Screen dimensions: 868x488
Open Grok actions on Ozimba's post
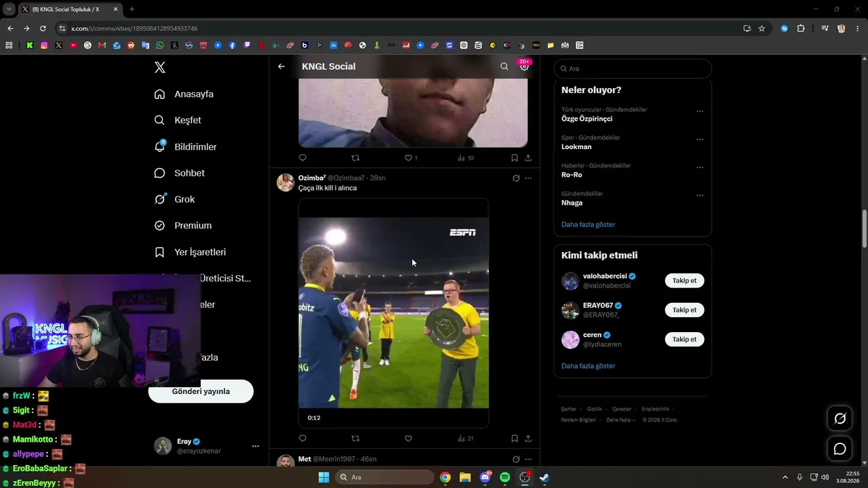point(516,178)
